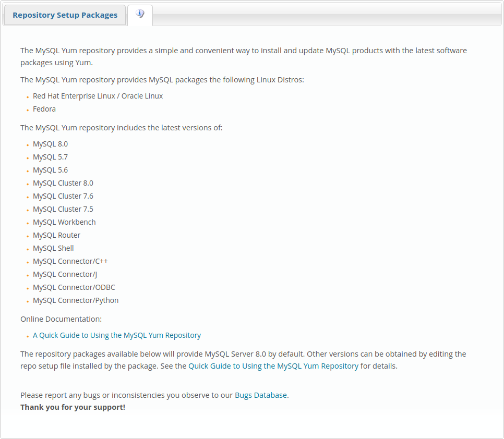Click the 'MySQL Router' list entry
The width and height of the screenshot is (504, 439).
coord(56,235)
